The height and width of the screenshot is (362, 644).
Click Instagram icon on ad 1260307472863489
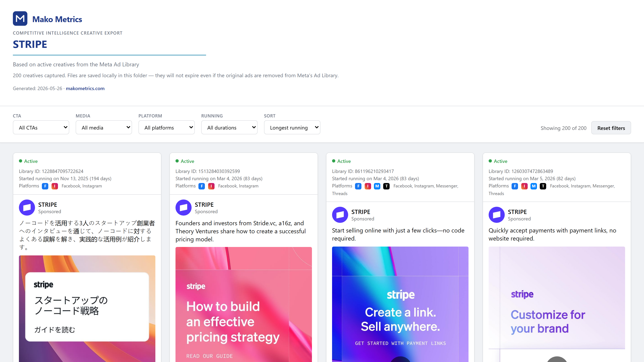coord(524,186)
